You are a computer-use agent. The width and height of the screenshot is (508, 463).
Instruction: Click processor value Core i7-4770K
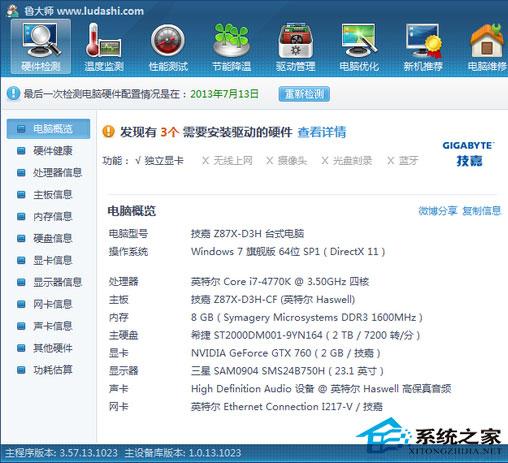(280, 282)
